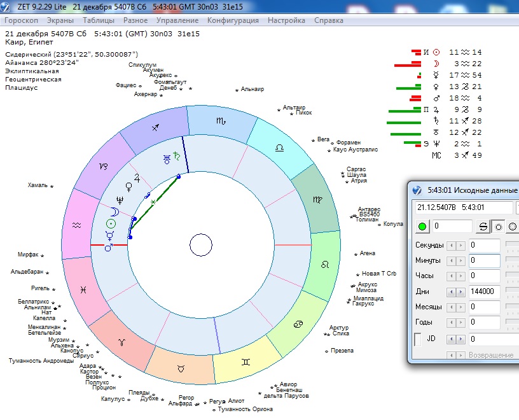Open the Управление menu

pyautogui.click(x=177, y=20)
